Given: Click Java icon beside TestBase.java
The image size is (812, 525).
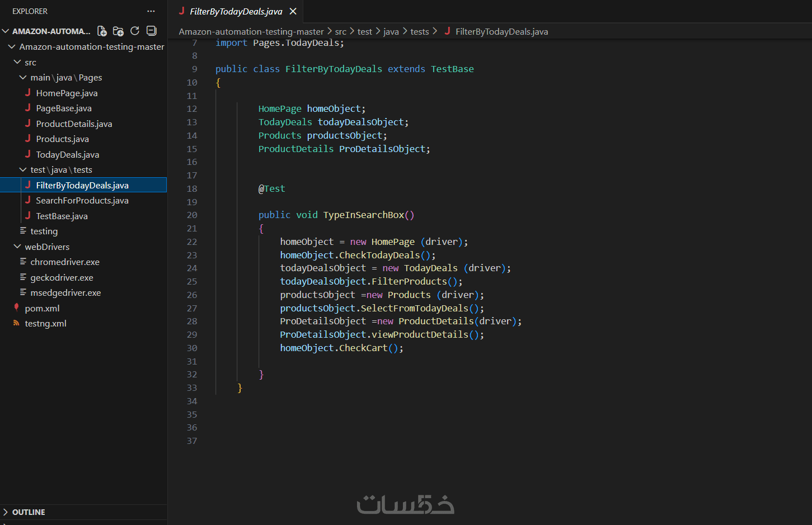Looking at the screenshot, I should [28, 216].
